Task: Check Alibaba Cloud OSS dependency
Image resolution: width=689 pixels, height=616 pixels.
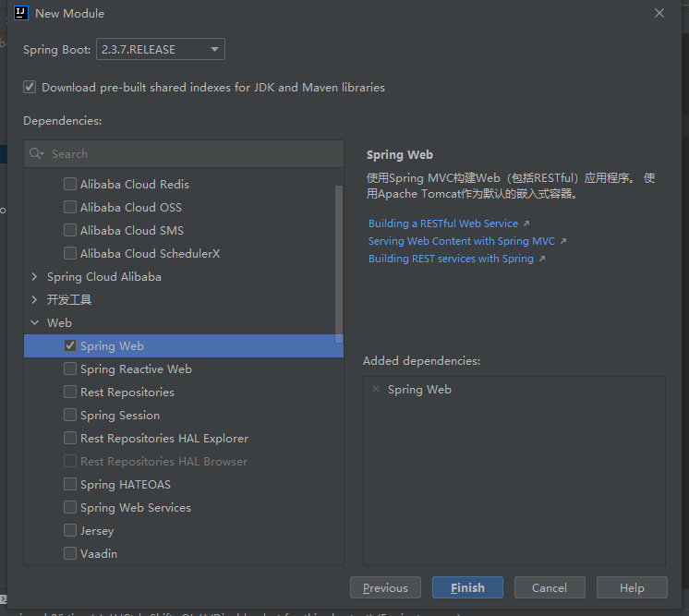Action: (x=70, y=207)
